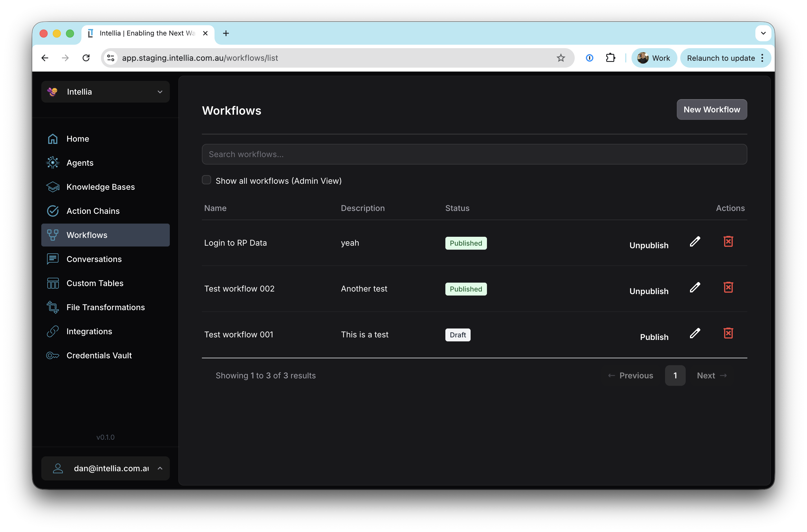Edit the Test workflow 001 draft

(695, 333)
